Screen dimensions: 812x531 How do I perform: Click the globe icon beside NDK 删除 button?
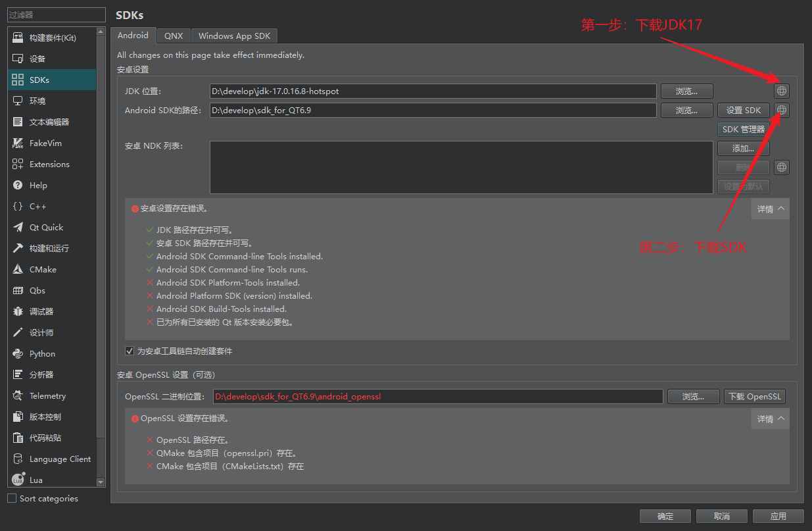(x=782, y=167)
